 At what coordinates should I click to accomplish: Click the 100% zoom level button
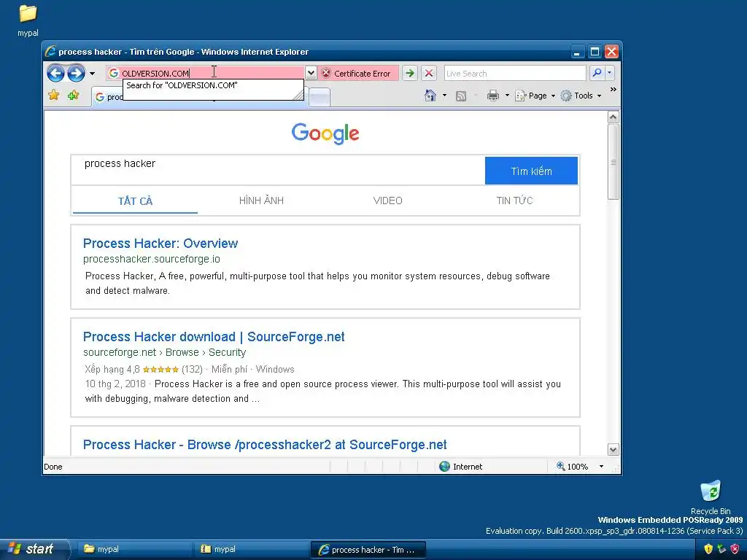pos(572,467)
